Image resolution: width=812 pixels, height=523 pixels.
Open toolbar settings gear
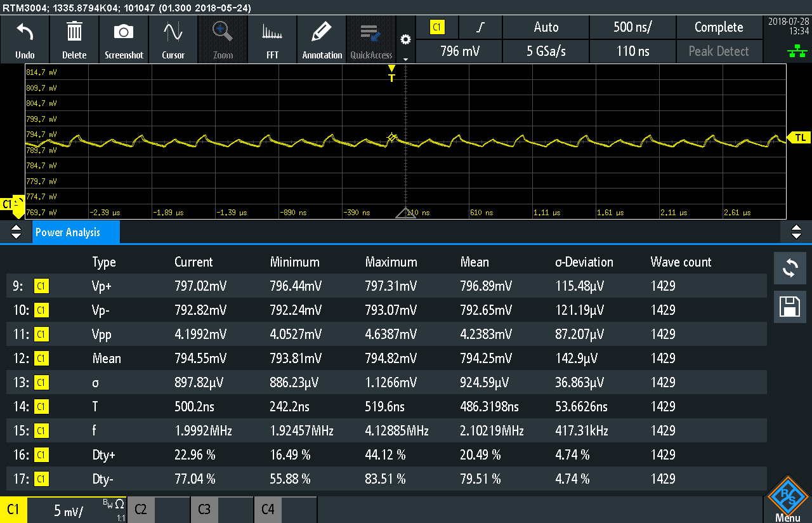click(405, 39)
